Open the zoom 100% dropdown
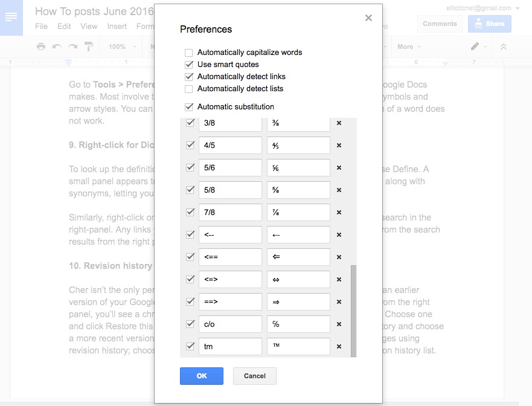532x406 pixels. 122,47
